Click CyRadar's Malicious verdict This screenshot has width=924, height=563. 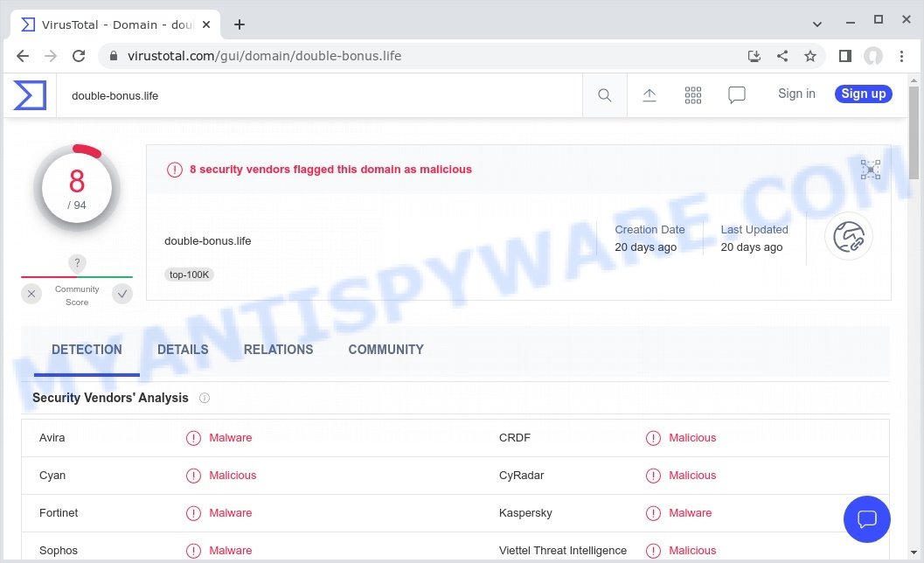[x=692, y=476]
